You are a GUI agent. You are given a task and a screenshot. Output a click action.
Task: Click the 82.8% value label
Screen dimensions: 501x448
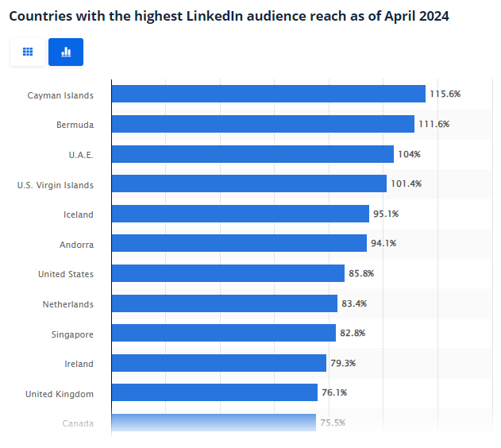point(353,333)
